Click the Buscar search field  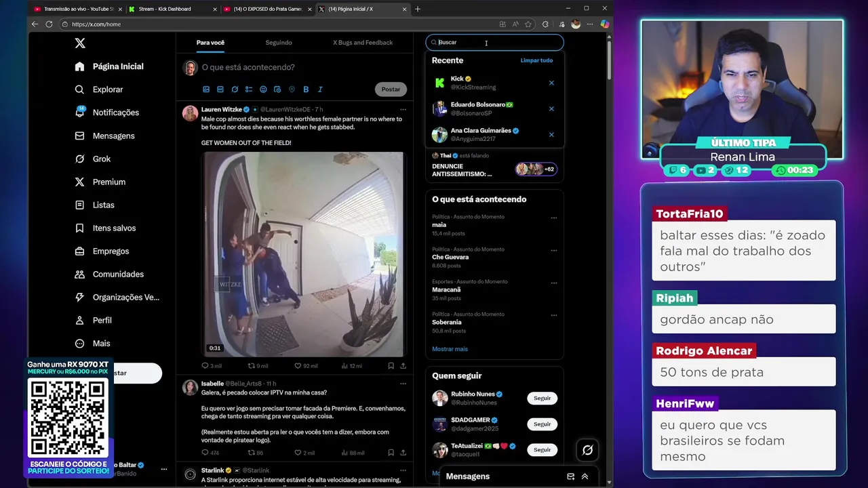(494, 42)
